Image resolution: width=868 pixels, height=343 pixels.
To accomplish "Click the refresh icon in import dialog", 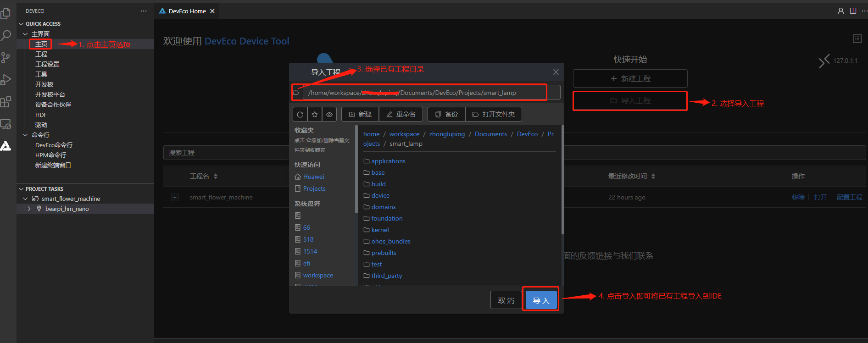I will pos(300,114).
